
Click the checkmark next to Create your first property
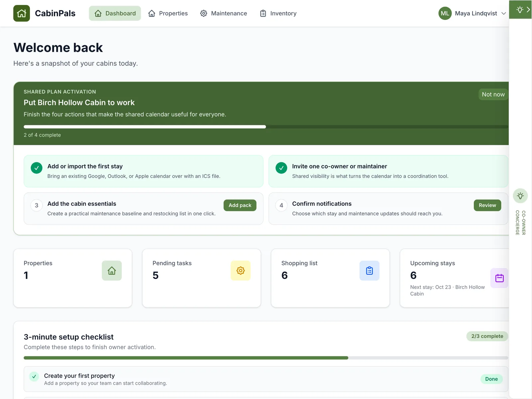coord(34,376)
